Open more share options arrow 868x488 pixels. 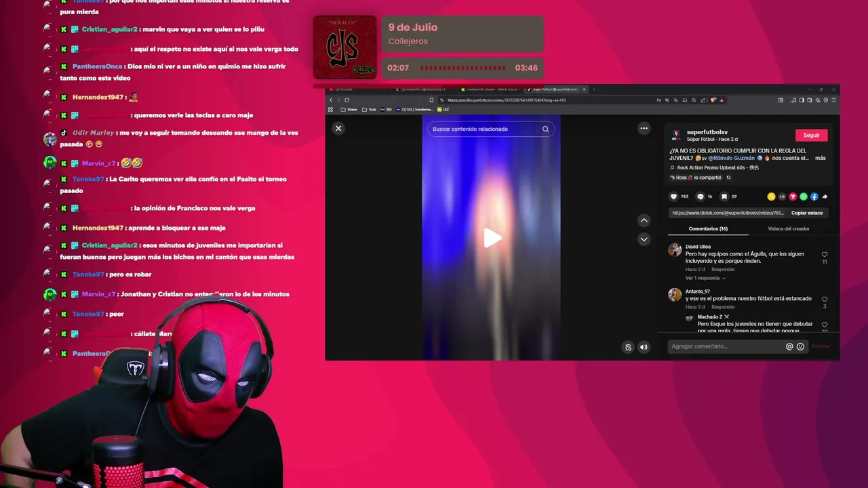click(825, 197)
